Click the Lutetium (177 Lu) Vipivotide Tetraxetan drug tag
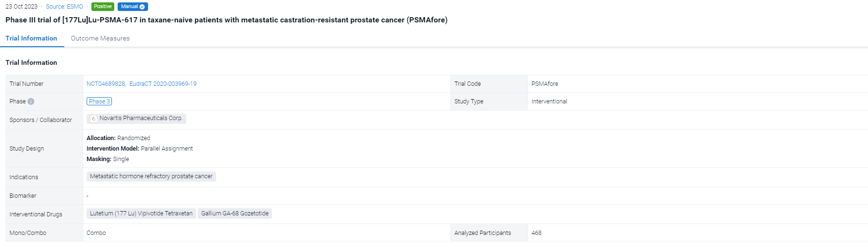This screenshot has height=244, width=868. 141,213
